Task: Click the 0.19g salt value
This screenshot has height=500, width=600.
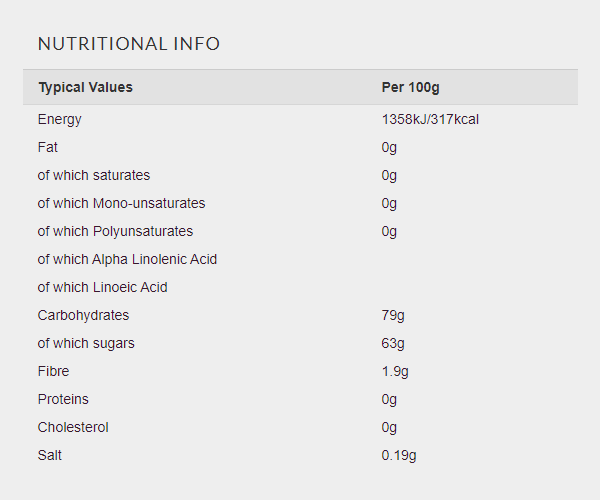Action: click(399, 456)
